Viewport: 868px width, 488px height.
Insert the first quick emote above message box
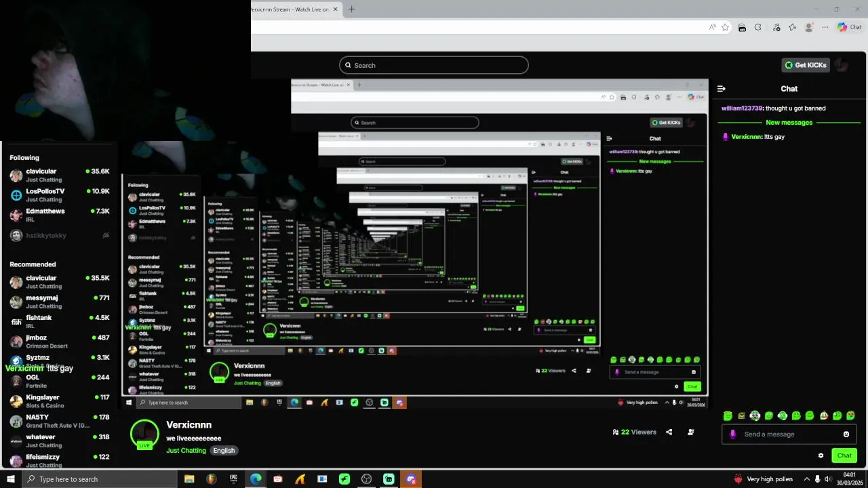click(728, 415)
